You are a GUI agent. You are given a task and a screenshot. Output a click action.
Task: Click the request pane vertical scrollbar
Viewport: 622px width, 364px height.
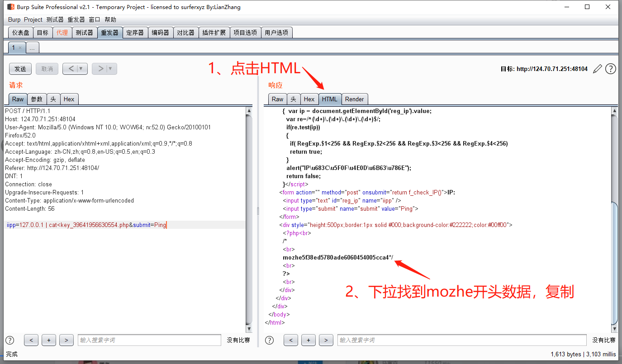[x=249, y=220]
